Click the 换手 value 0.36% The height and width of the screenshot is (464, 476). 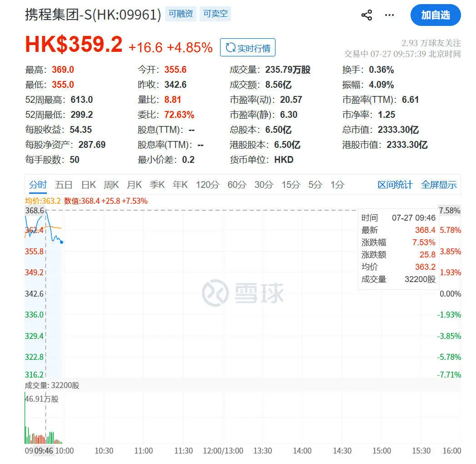coord(381,70)
